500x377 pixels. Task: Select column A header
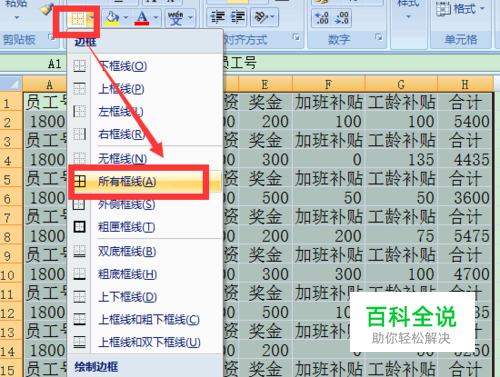coord(45,84)
